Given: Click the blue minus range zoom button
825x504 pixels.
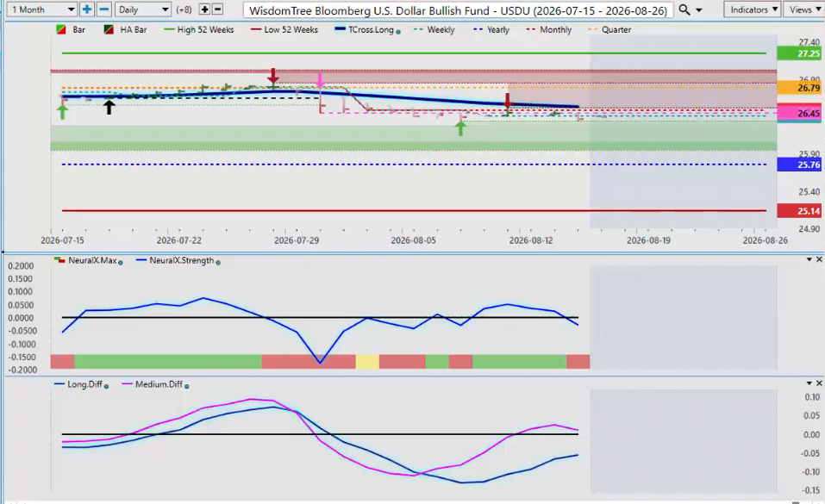Looking at the screenshot, I should pyautogui.click(x=104, y=9).
